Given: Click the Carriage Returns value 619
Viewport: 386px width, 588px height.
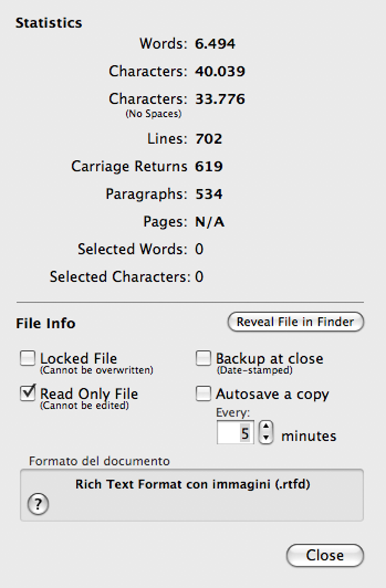Looking at the screenshot, I should click(x=208, y=167).
